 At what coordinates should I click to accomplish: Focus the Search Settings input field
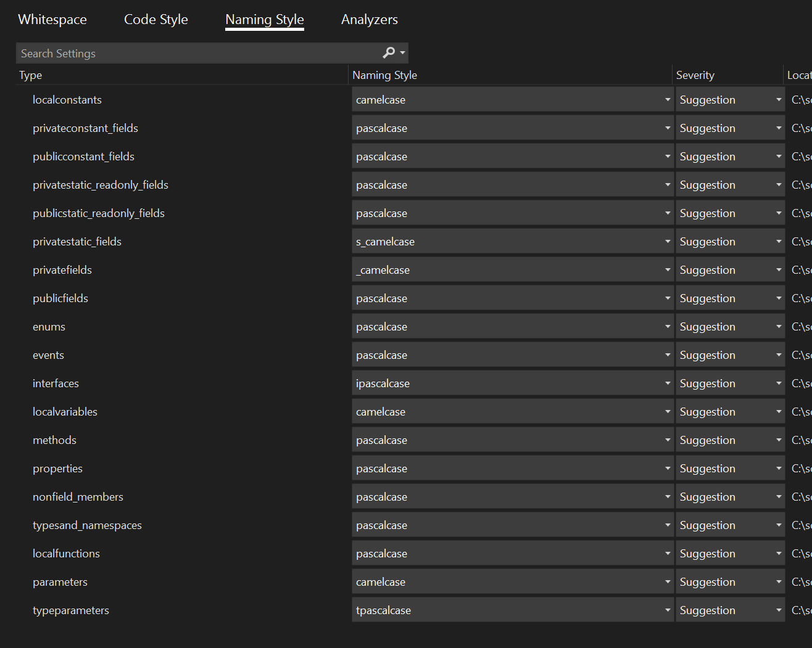pyautogui.click(x=197, y=54)
